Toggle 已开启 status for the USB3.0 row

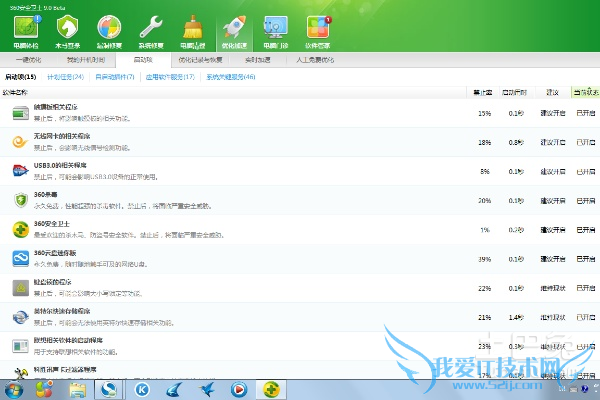pyautogui.click(x=584, y=171)
